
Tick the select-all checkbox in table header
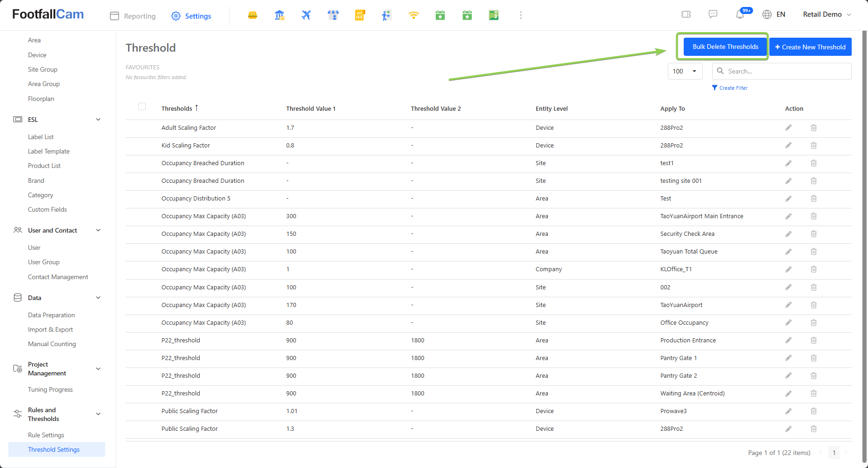pyautogui.click(x=142, y=107)
